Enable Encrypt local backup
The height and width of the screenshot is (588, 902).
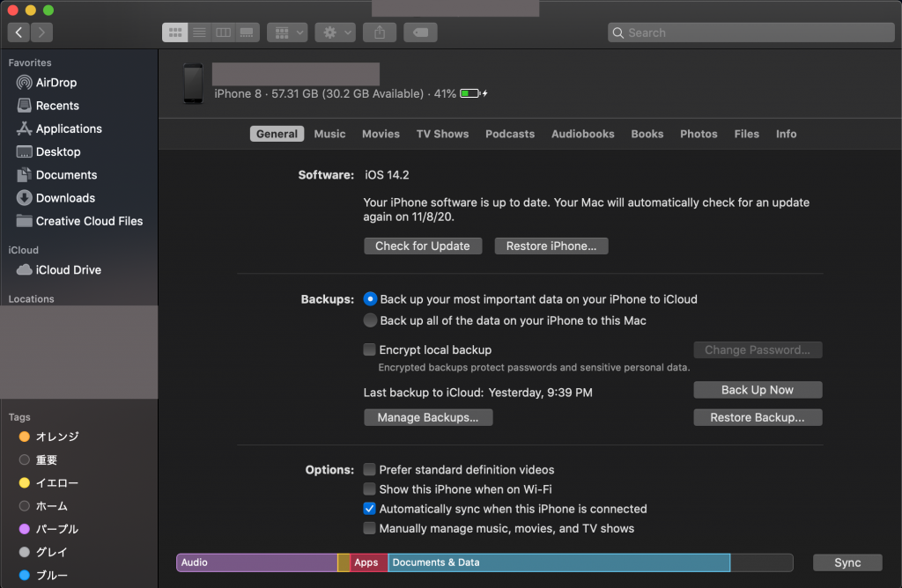tap(369, 349)
